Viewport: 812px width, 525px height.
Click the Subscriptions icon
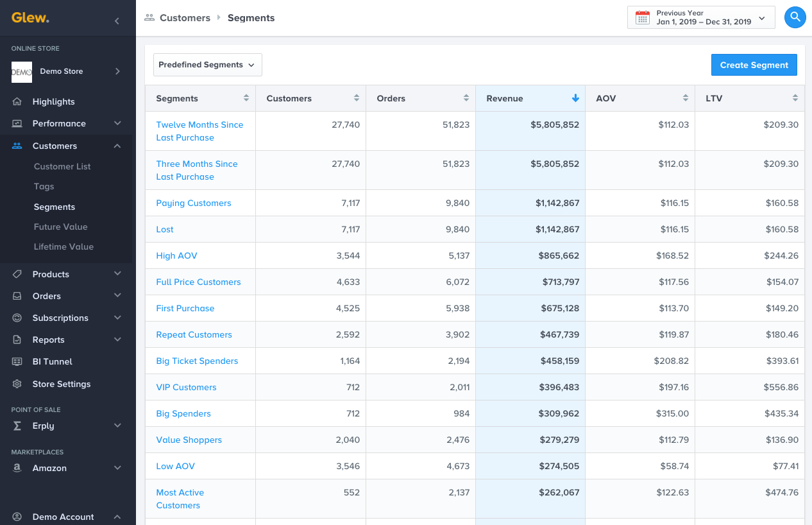pyautogui.click(x=17, y=318)
